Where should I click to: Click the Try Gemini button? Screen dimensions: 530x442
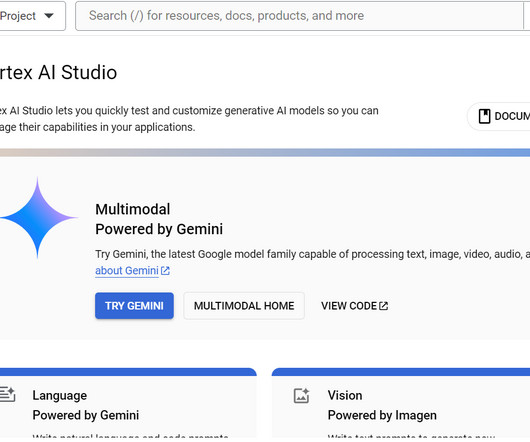coord(134,306)
